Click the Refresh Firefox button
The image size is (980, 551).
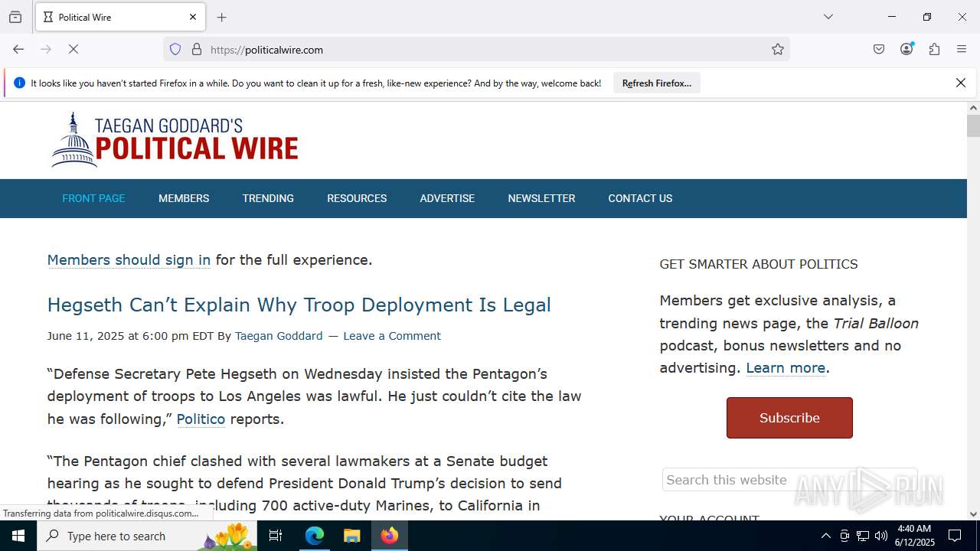tap(657, 83)
